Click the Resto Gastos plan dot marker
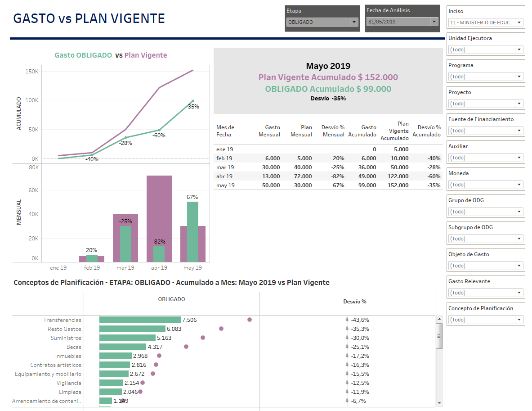Viewport: 532px width, 411px height. pyautogui.click(x=221, y=329)
